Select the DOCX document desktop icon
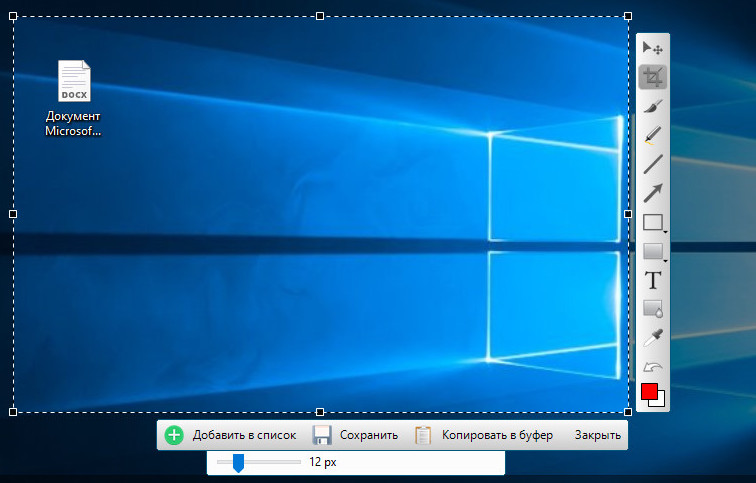Screen dimensions: 756x483 74,81
